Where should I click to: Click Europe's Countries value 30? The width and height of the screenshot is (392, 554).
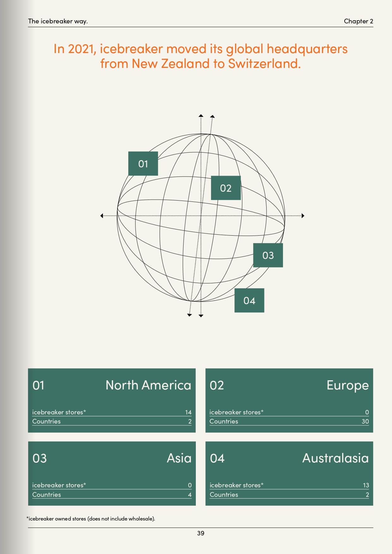click(365, 421)
